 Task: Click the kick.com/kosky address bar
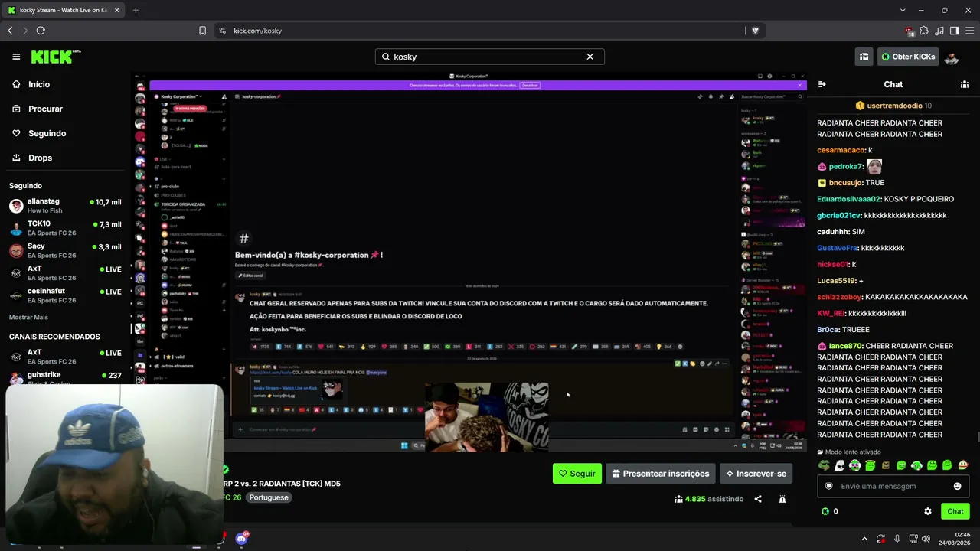point(479,31)
